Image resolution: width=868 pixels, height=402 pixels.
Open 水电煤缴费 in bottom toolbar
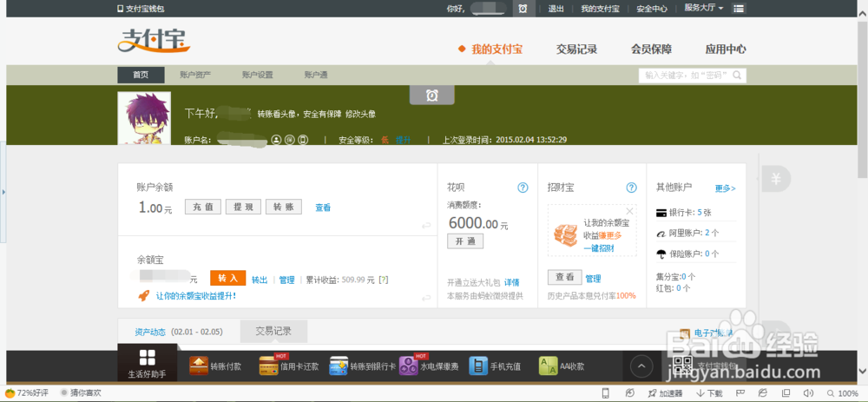click(429, 366)
